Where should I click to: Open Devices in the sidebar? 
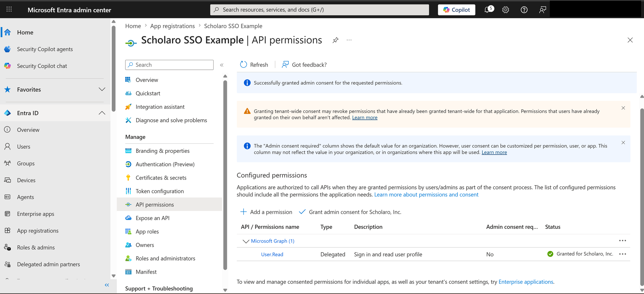point(26,180)
